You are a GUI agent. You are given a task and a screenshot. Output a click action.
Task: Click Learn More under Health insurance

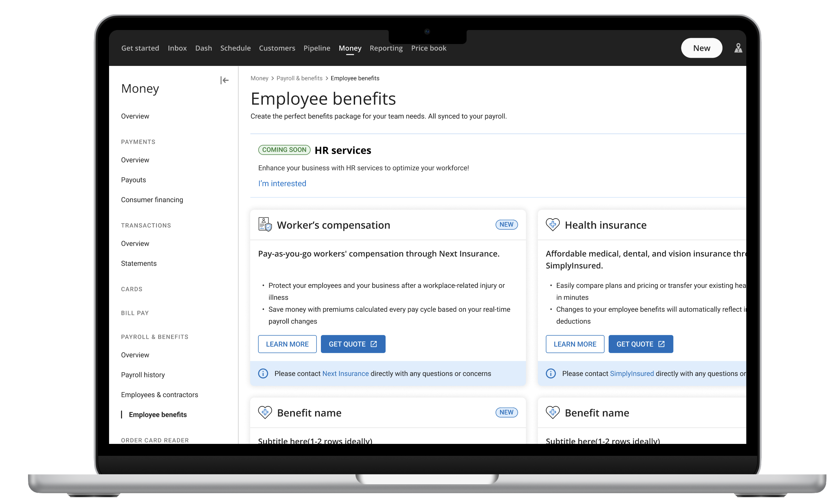point(574,344)
